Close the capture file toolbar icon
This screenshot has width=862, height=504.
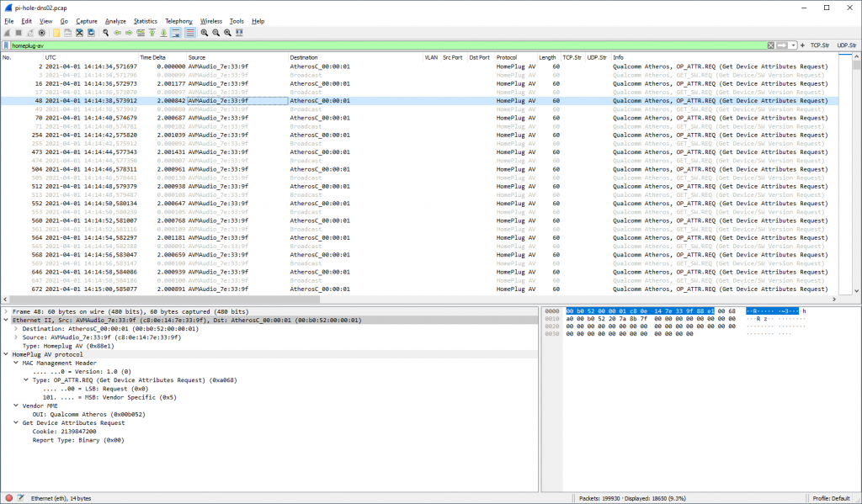[x=79, y=33]
